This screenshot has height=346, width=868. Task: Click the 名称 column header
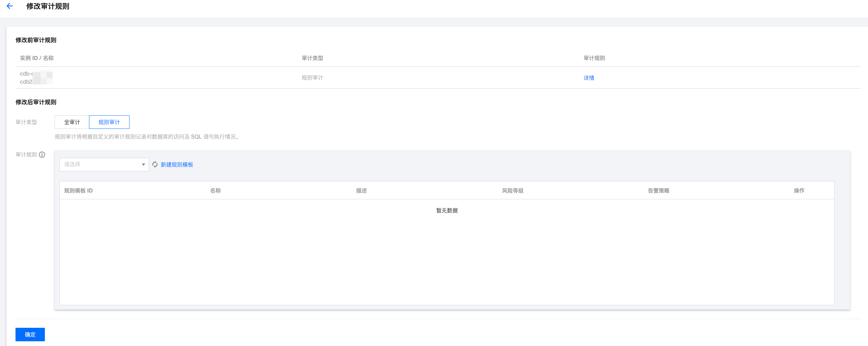[215, 191]
